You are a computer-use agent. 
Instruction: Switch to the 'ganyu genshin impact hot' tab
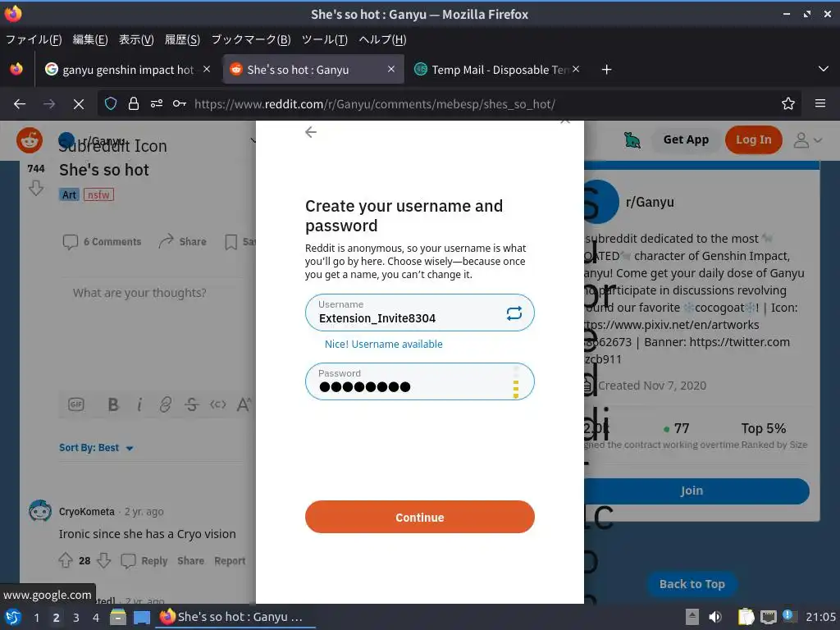pos(127,70)
